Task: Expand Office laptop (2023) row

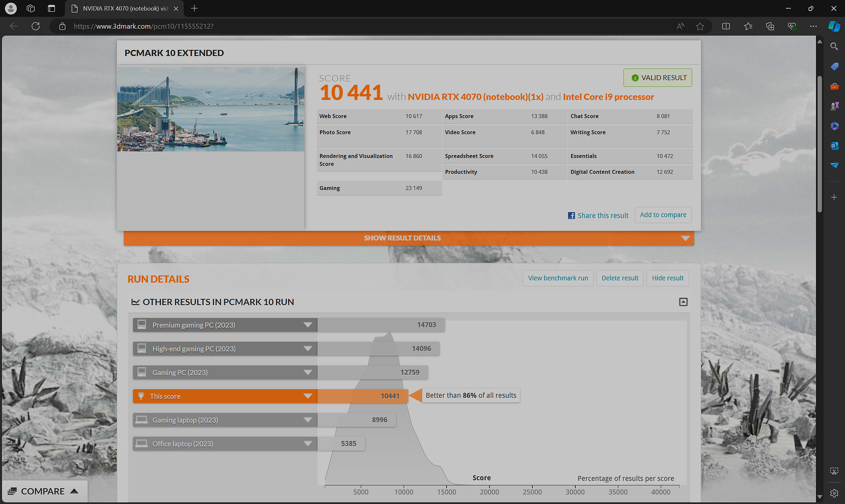Action: point(225,444)
